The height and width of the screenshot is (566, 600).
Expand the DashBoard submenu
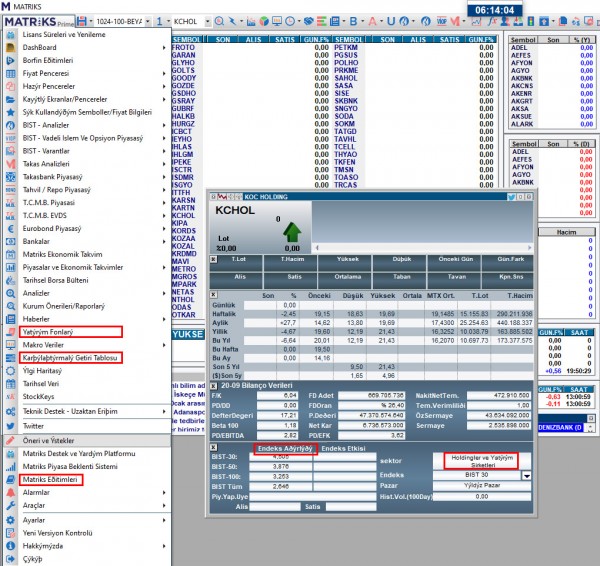(164, 47)
